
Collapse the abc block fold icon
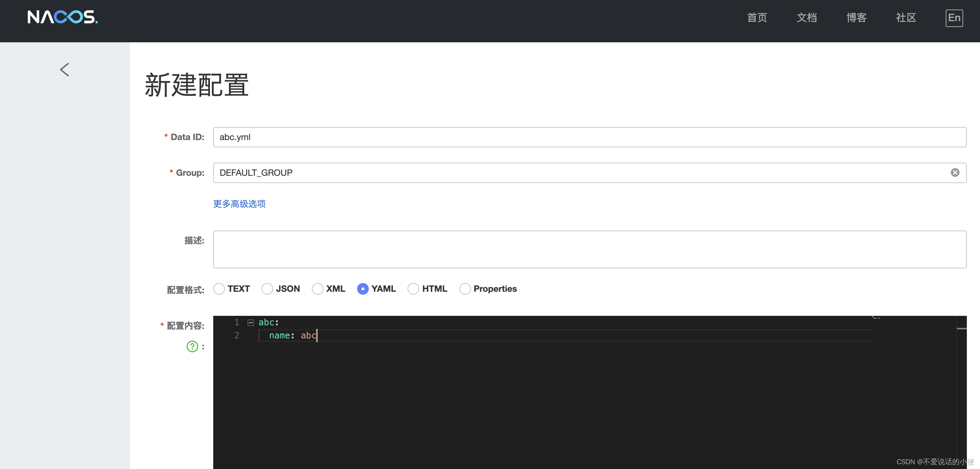251,323
